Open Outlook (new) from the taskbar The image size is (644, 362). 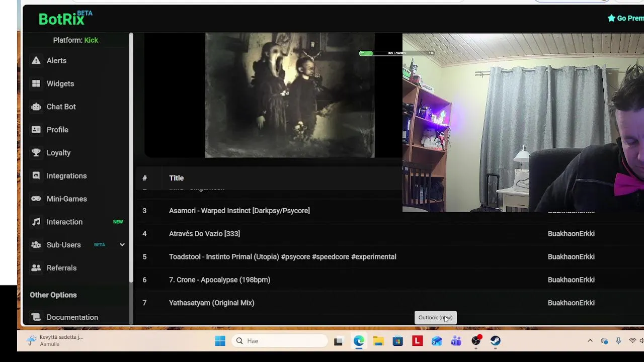coord(437,341)
